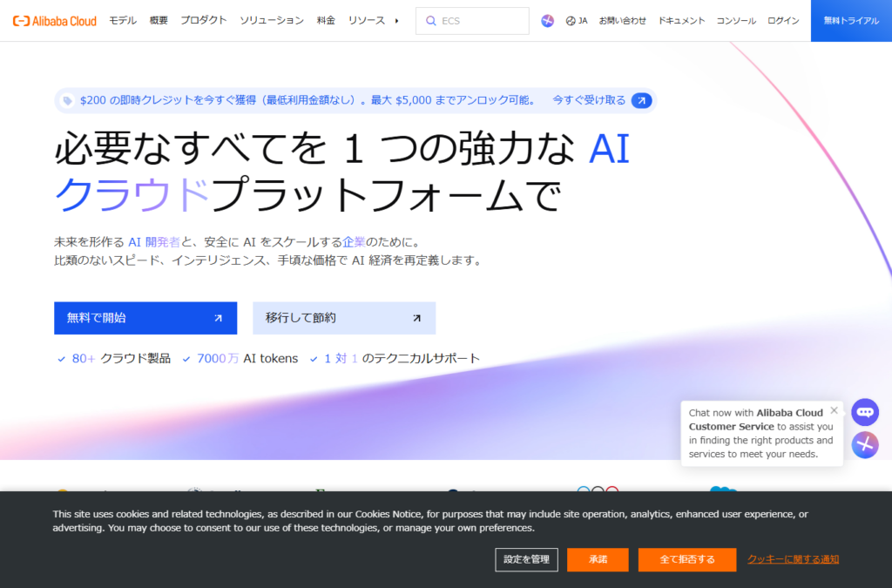Click the $200 credit promo text
Screen dimensions: 892x588
307,100
